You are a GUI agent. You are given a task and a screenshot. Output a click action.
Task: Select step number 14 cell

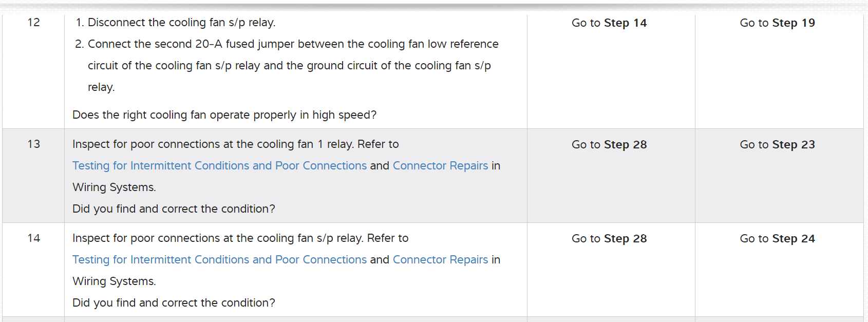[x=33, y=238]
